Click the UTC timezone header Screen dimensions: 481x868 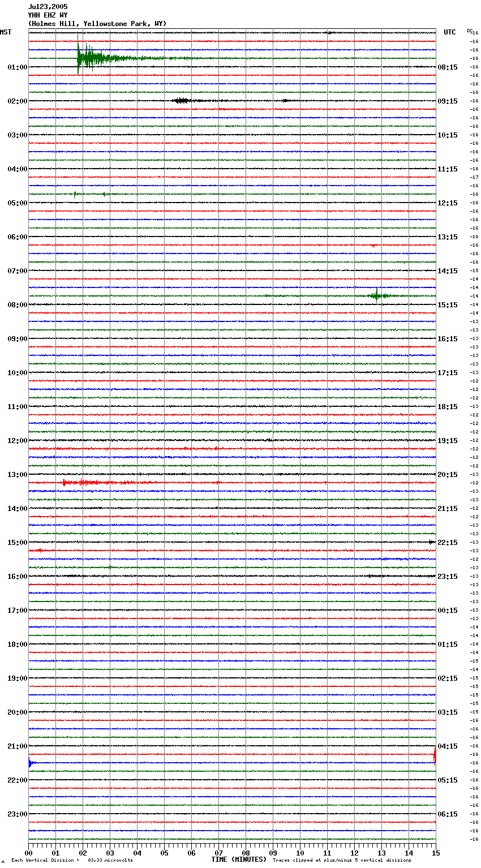(x=450, y=32)
